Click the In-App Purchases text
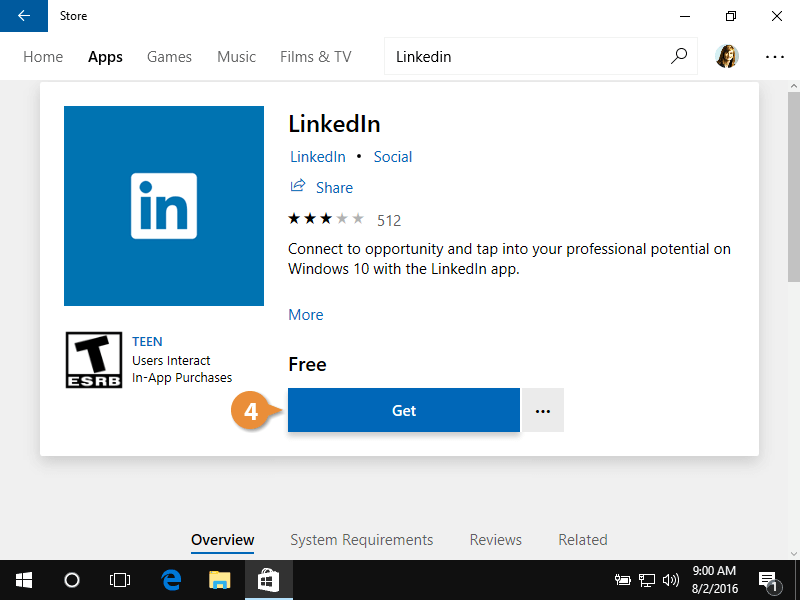Image resolution: width=800 pixels, height=600 pixels. (x=182, y=378)
